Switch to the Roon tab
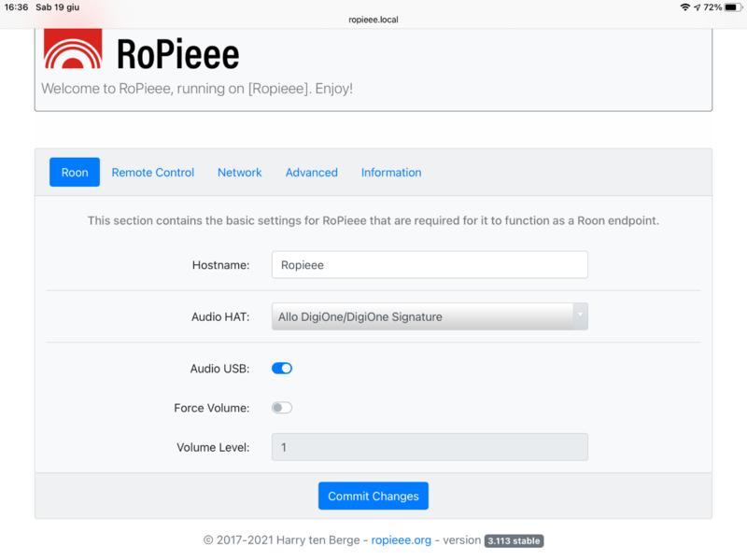The height and width of the screenshot is (560, 747). (75, 173)
